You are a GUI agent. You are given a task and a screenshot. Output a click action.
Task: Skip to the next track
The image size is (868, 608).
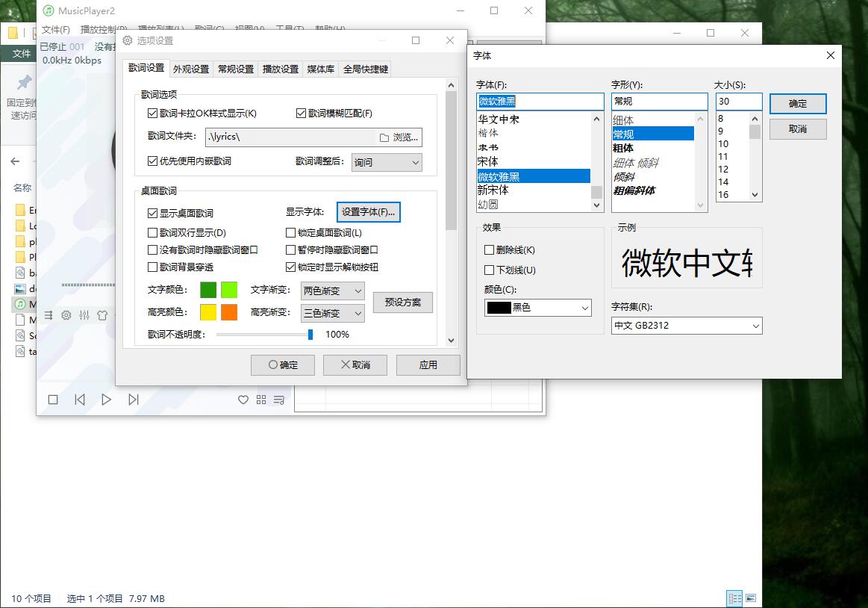point(134,400)
